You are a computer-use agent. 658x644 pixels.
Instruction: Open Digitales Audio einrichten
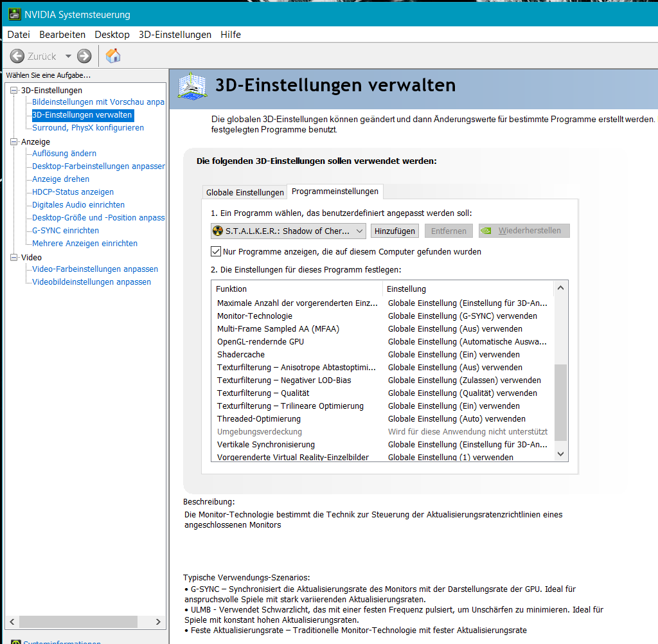[x=78, y=205]
